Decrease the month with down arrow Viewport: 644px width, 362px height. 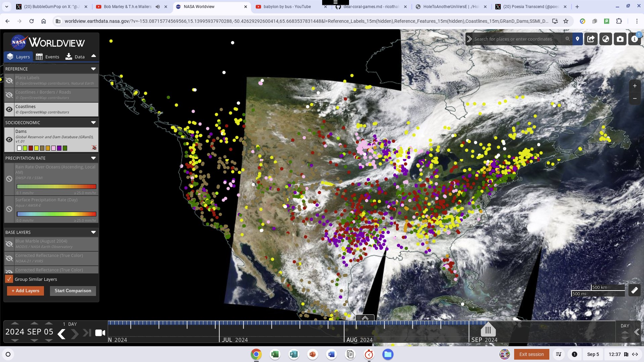point(34,340)
